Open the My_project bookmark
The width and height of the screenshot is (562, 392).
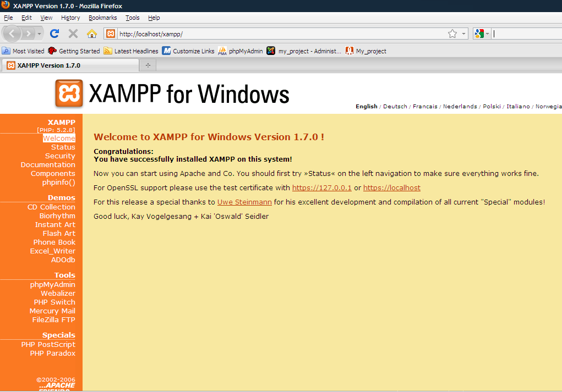[x=366, y=51]
